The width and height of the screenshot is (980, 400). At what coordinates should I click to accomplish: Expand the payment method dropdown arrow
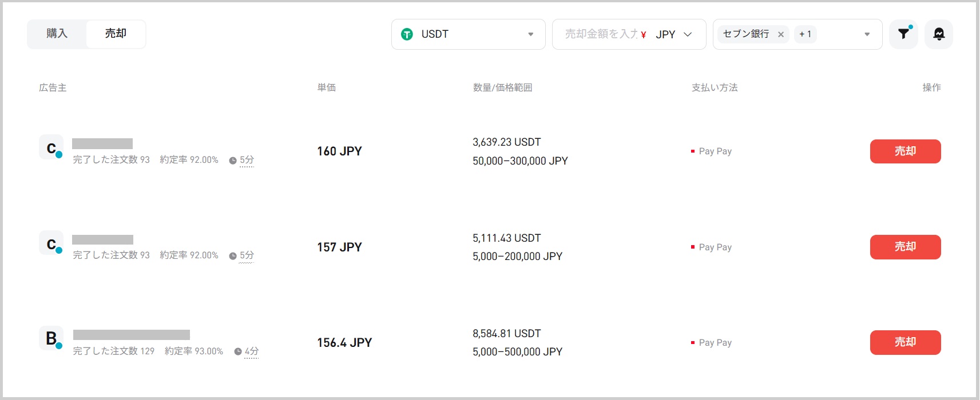coord(867,34)
